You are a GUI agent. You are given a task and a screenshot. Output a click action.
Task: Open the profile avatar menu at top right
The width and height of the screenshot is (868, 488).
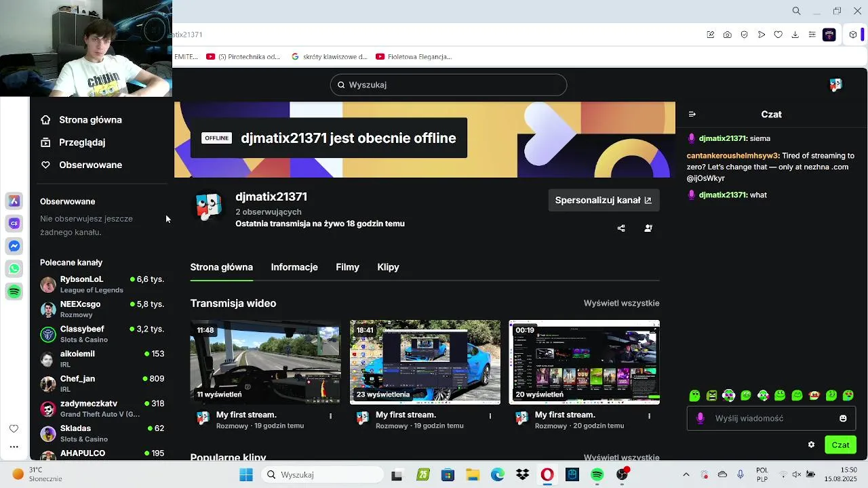[x=835, y=85]
